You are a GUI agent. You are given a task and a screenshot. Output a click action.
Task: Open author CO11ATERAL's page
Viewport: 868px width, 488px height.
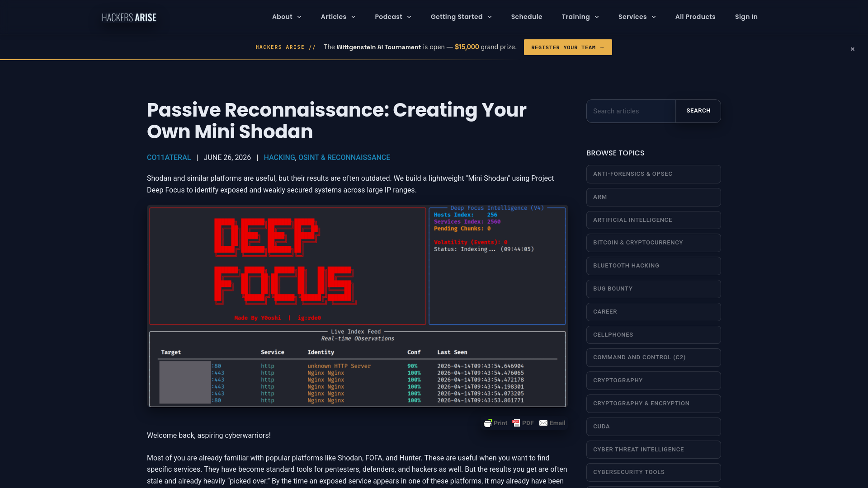(x=169, y=158)
